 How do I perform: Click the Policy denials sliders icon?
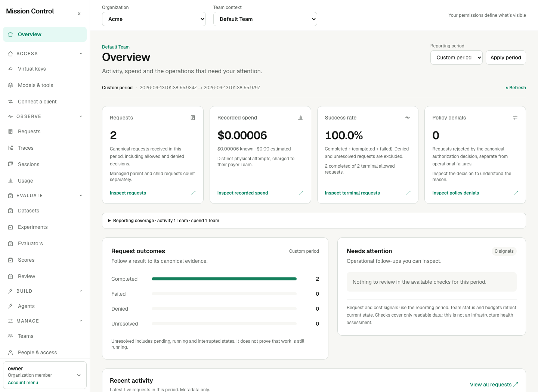[x=515, y=118]
